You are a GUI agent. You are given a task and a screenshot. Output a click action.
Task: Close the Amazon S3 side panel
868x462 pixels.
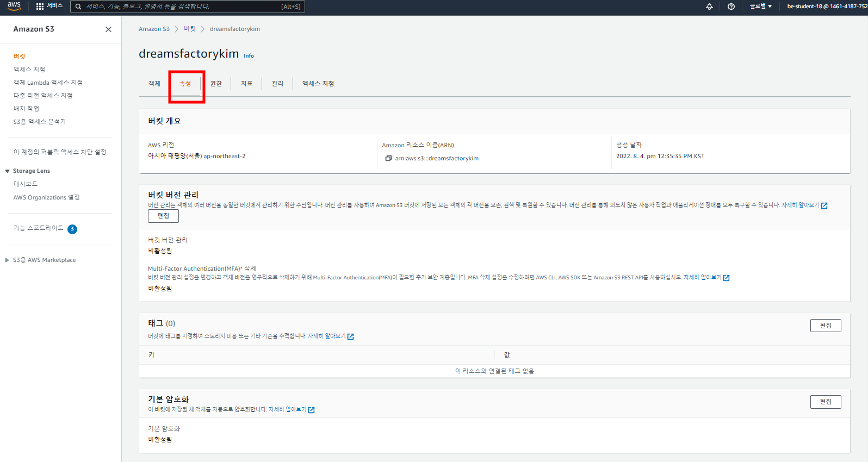(108, 29)
